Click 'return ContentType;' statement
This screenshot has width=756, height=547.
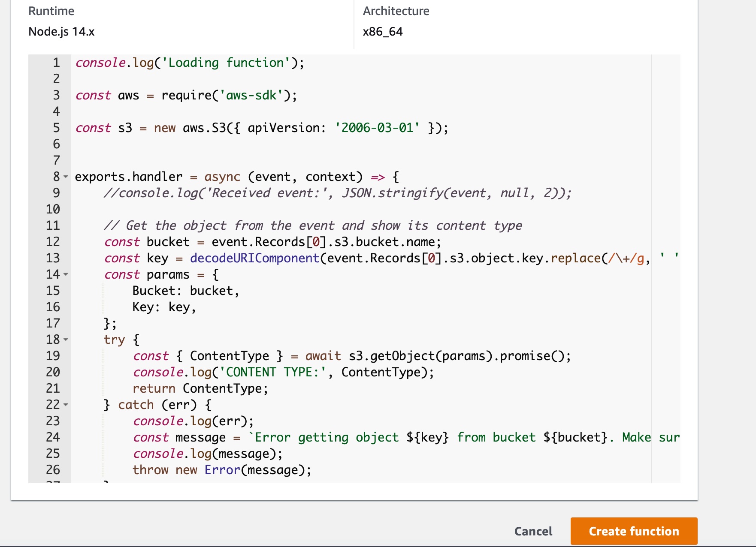(x=200, y=388)
